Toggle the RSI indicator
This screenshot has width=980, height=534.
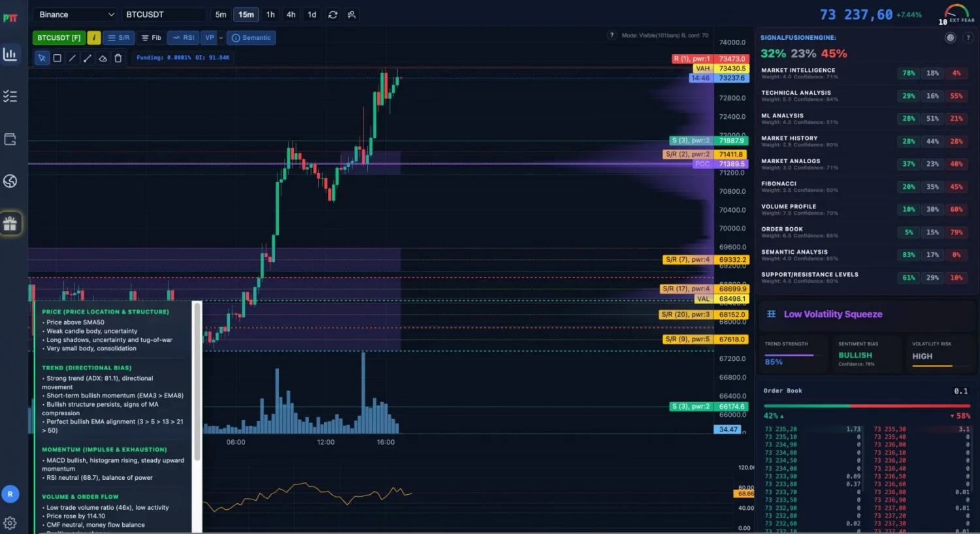(x=184, y=38)
